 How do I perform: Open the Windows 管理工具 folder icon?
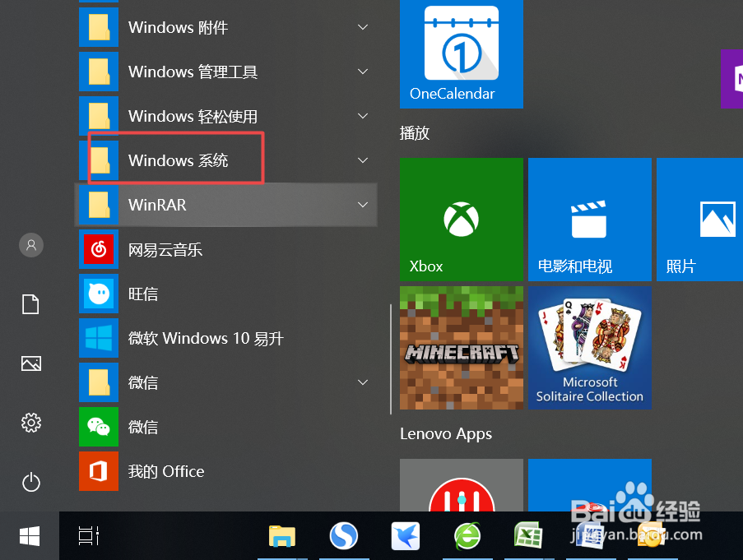click(99, 72)
